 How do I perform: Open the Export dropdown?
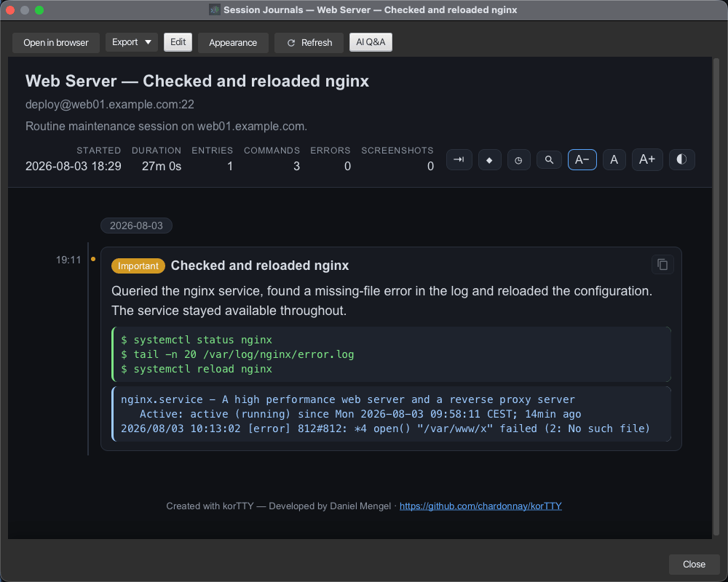(131, 42)
